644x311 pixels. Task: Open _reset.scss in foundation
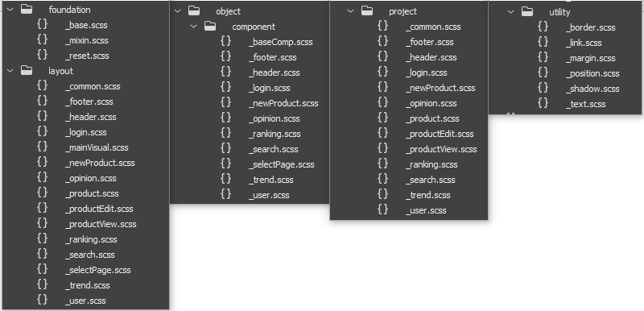pyautogui.click(x=87, y=56)
